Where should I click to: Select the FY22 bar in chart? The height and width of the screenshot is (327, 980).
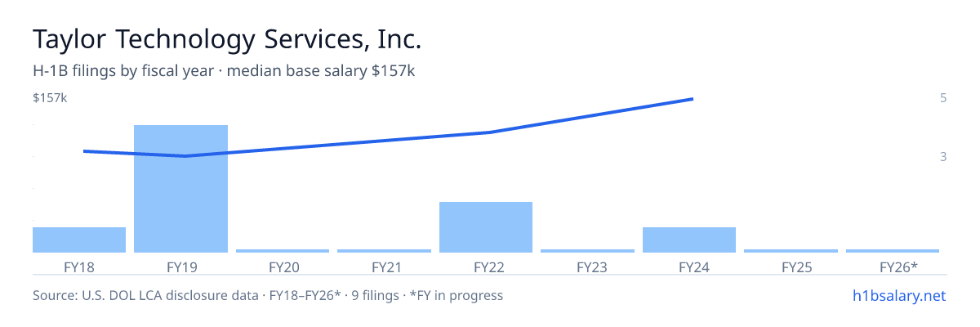pos(486,227)
